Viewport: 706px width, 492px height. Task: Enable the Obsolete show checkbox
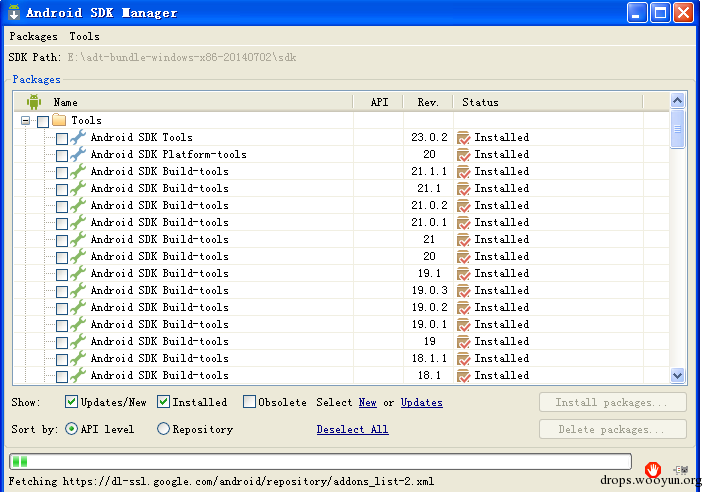coord(249,402)
